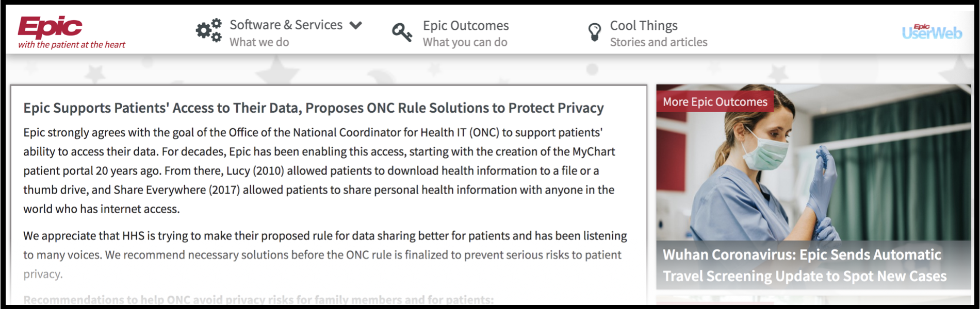
Task: Open the Wuhan Coronavirus article headline
Action: pos(804,265)
